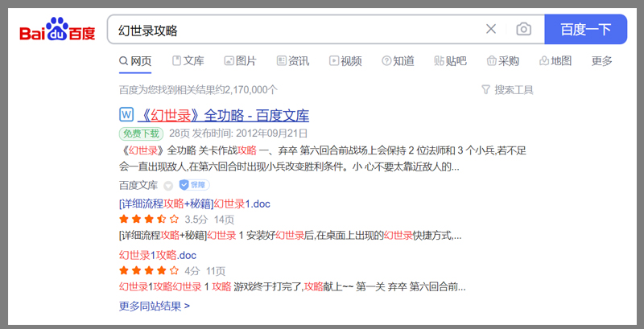Switch to the 地图 tab
Image resolution: width=644 pixels, height=329 pixels.
[x=555, y=61]
